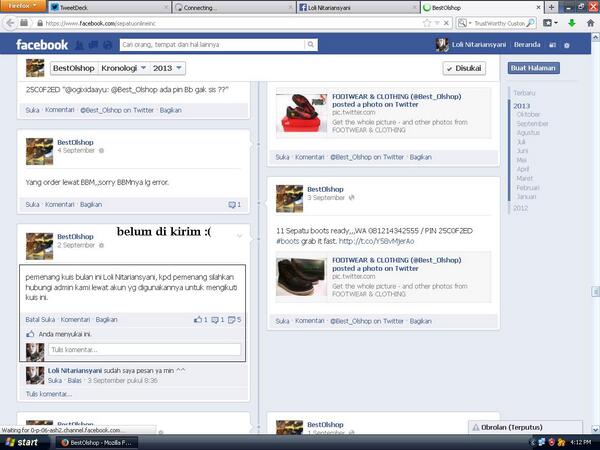Open account settings gear icon in Facebook bar
600x450 pixels.
pyautogui.click(x=567, y=45)
